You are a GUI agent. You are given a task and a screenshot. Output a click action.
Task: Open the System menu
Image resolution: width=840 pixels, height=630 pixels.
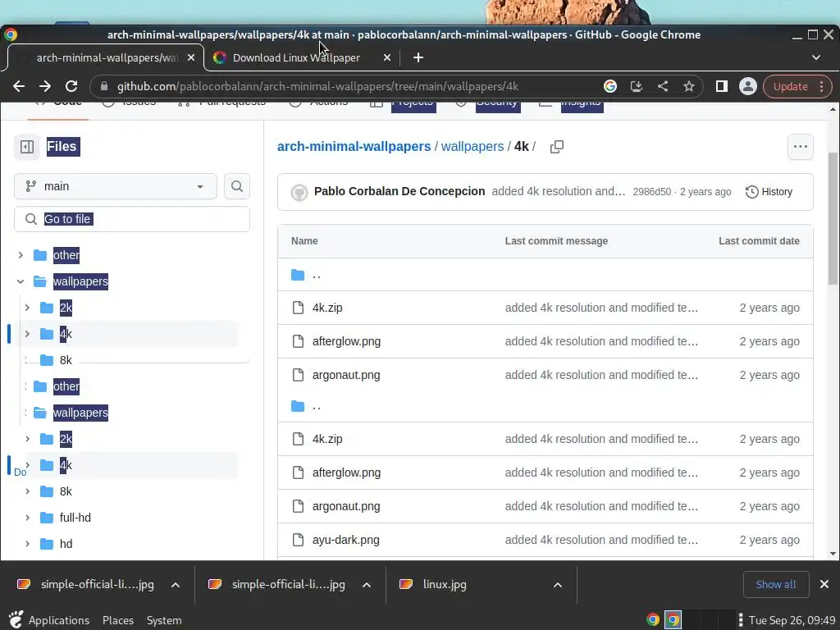coord(164,620)
